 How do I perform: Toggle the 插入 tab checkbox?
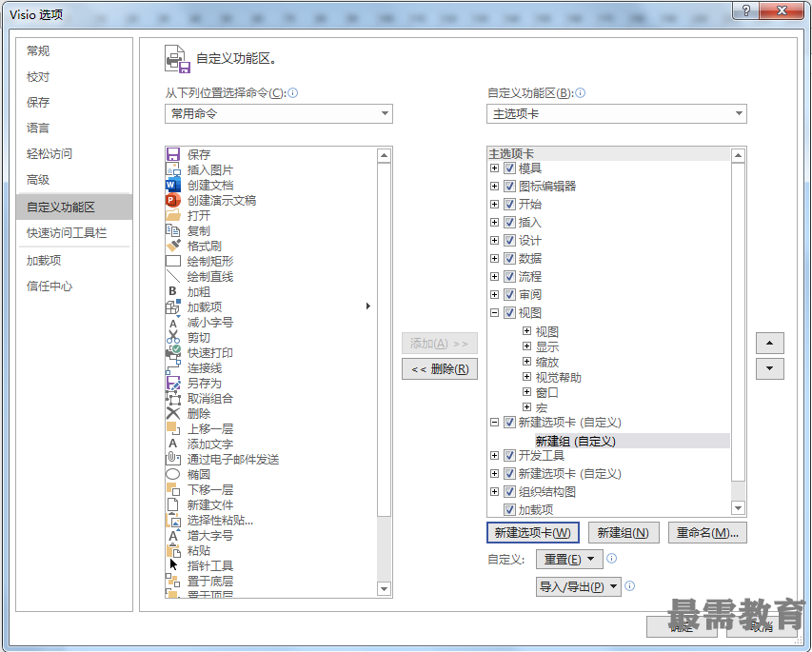click(x=509, y=222)
